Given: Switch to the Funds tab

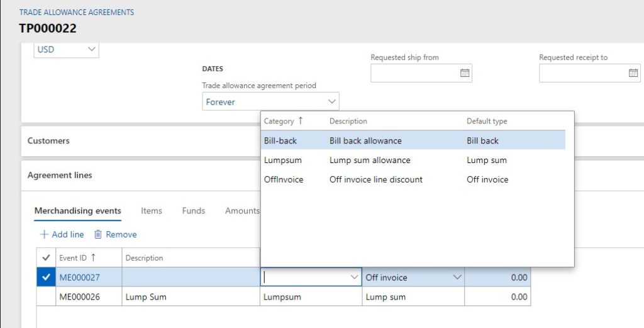Looking at the screenshot, I should 193,211.
